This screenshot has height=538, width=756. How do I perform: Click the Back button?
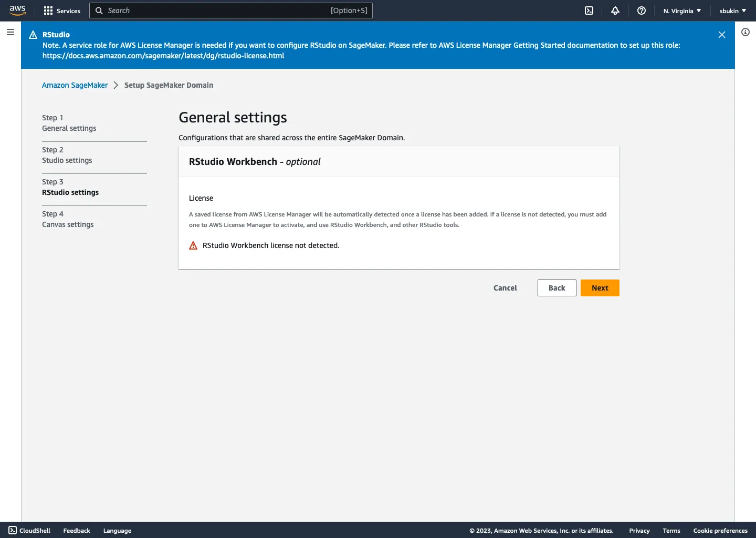[x=556, y=288]
